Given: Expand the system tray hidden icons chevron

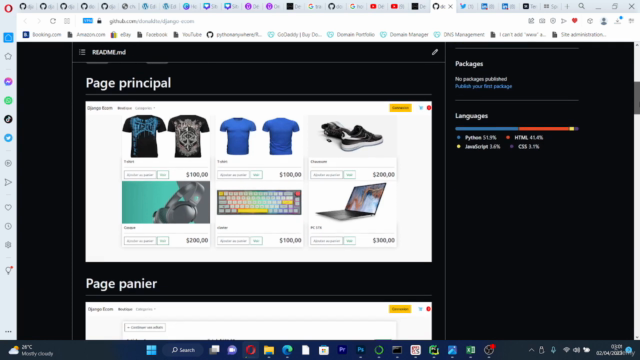Looking at the screenshot, I should pos(531,350).
